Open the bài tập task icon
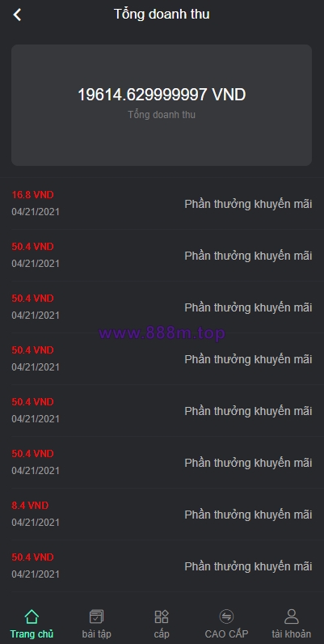 (96, 616)
